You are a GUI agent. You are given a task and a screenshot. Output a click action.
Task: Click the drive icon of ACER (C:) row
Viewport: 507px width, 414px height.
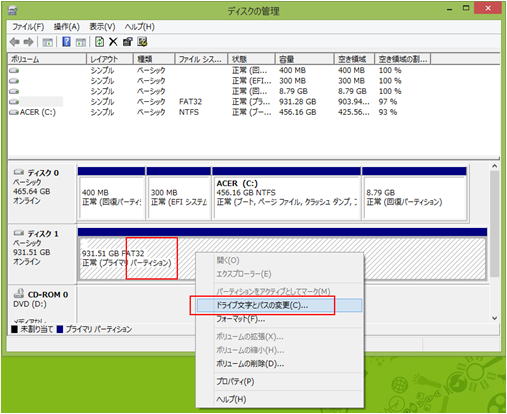pyautogui.click(x=14, y=112)
